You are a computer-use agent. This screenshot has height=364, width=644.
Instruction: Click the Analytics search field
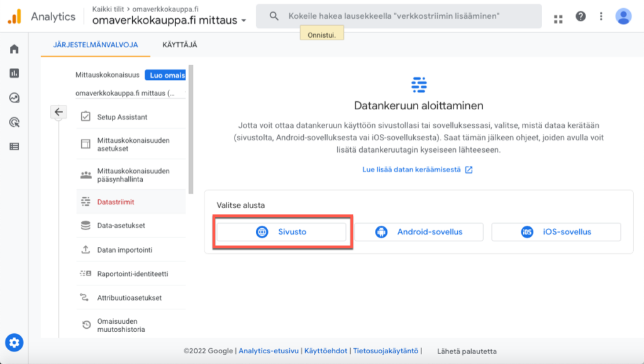(398, 16)
